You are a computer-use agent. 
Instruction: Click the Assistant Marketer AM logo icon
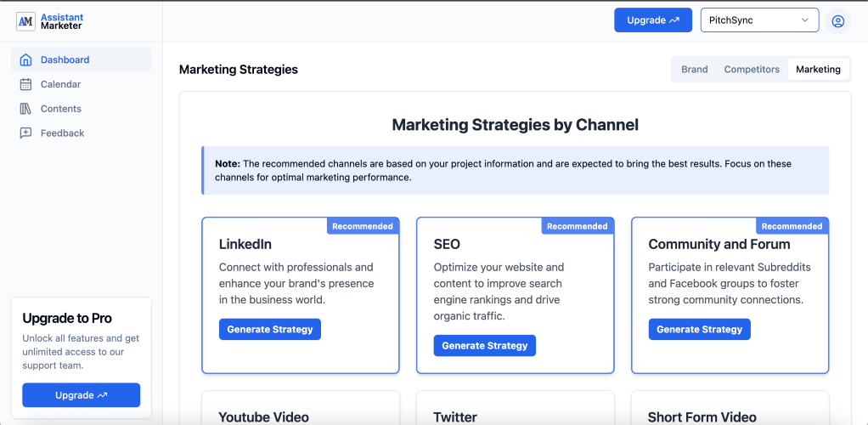(x=25, y=21)
